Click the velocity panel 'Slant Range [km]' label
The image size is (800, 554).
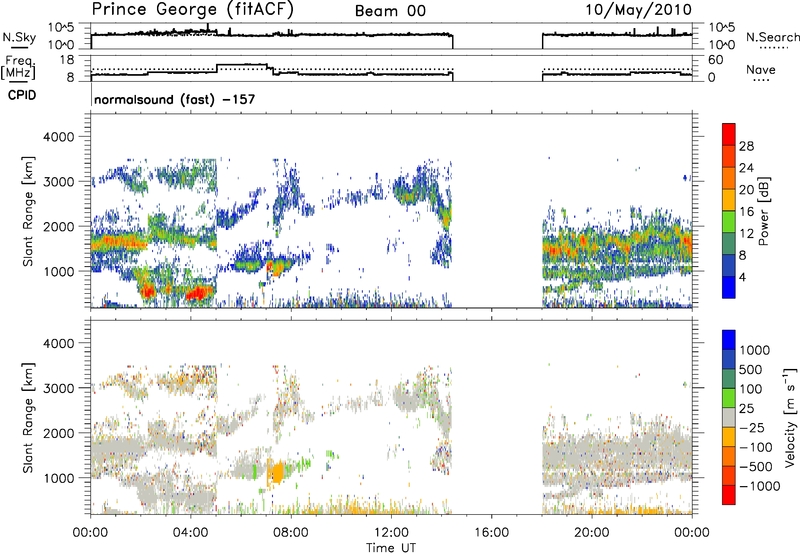[28, 418]
